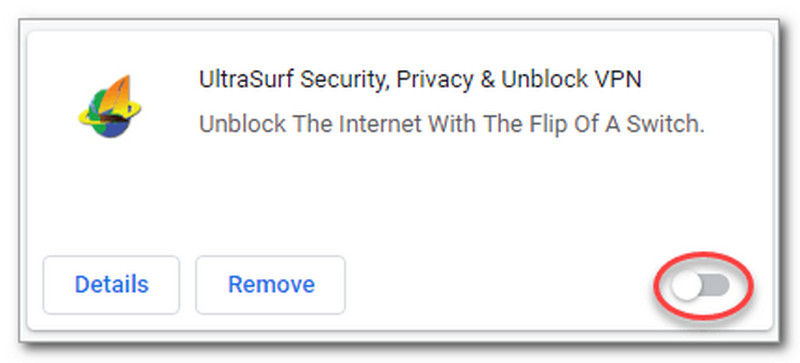Open Details for UltraSurf extension

pyautogui.click(x=111, y=285)
